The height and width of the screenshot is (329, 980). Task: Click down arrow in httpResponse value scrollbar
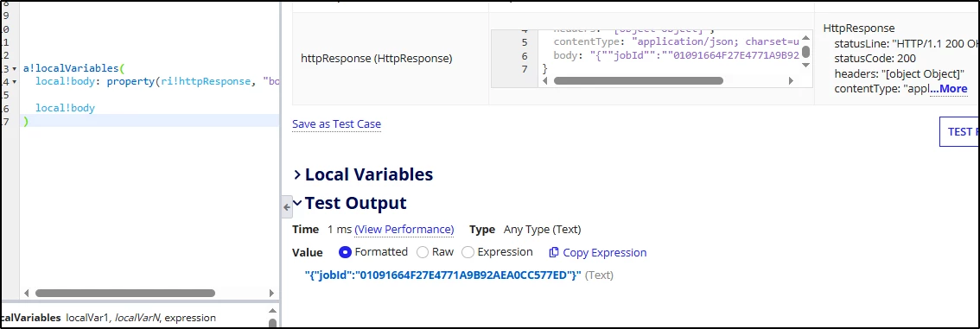pyautogui.click(x=806, y=64)
